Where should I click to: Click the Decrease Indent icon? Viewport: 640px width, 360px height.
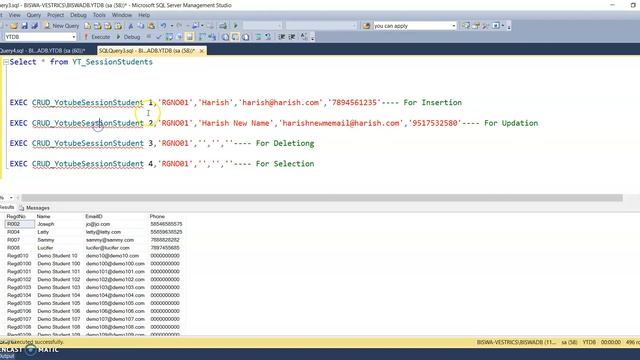pyautogui.click(x=282, y=37)
